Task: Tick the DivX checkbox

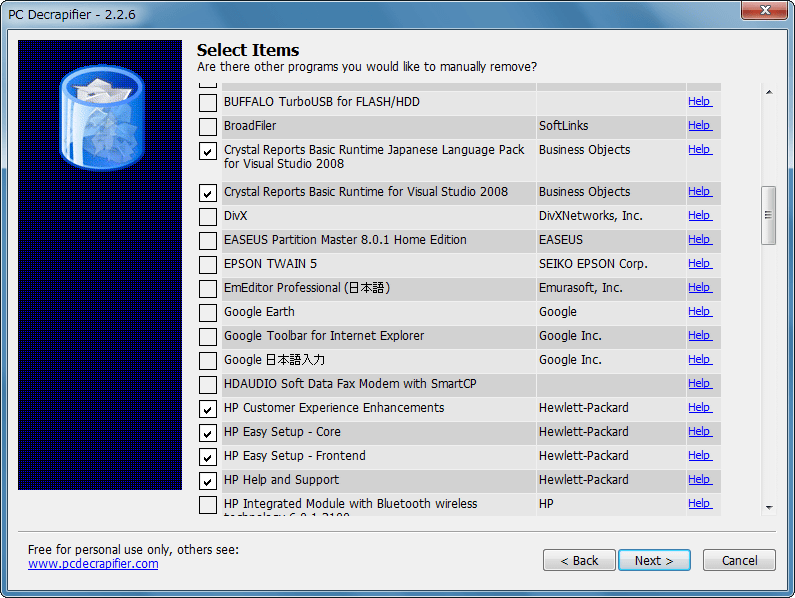Action: click(x=208, y=217)
